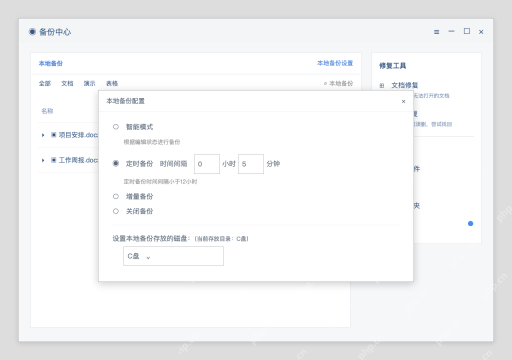This screenshot has width=512, height=360.
Task: Select the 关闭备份 radio option
Action: [x=116, y=211]
